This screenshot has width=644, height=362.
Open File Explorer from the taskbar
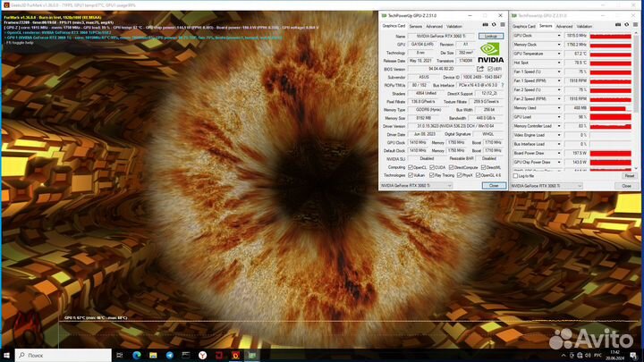[153, 355]
